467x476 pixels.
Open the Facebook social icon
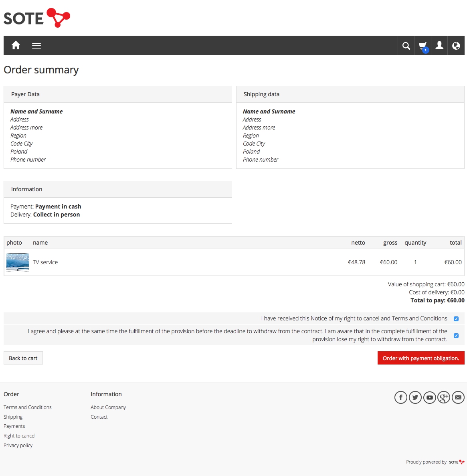tap(401, 397)
